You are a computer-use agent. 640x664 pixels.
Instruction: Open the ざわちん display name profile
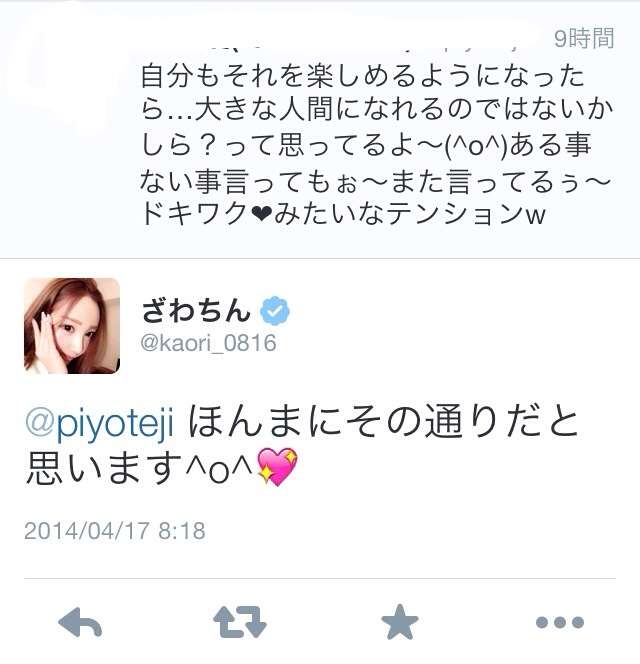[196, 310]
